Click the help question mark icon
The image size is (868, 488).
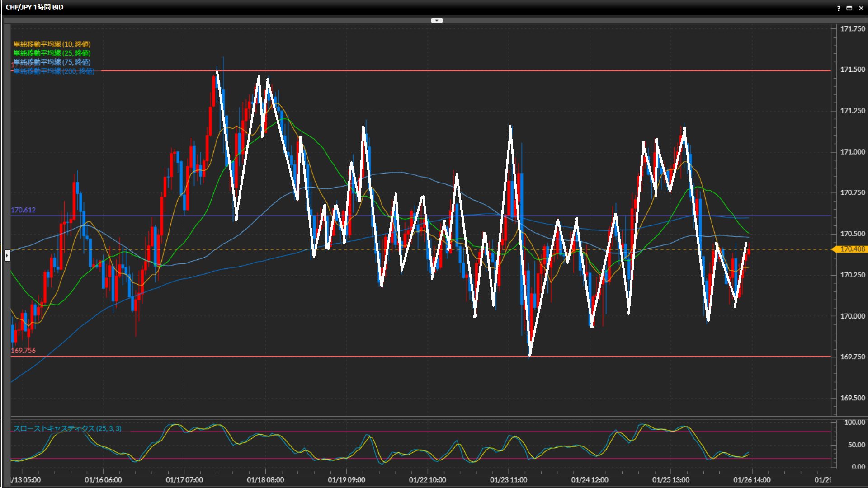[x=839, y=8]
